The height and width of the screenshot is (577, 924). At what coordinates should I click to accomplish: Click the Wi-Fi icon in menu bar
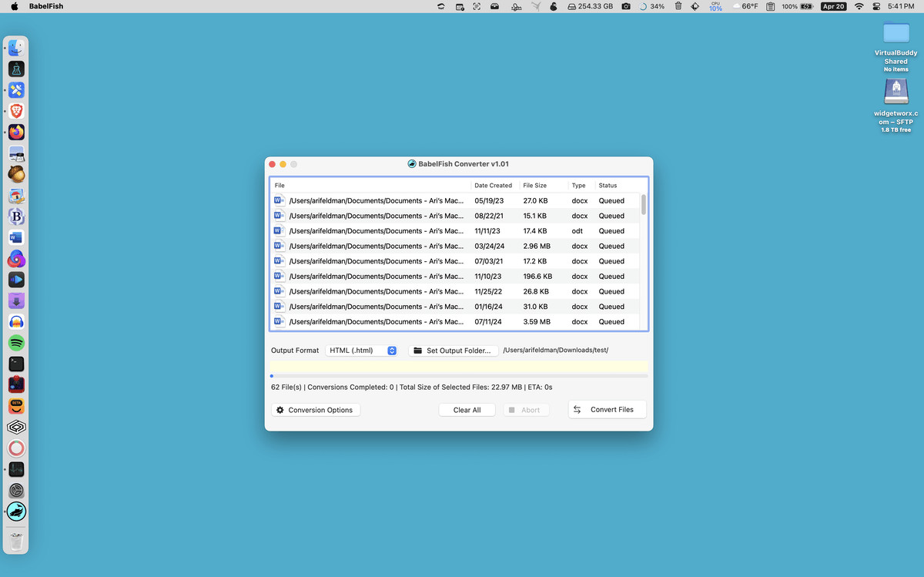[859, 6]
